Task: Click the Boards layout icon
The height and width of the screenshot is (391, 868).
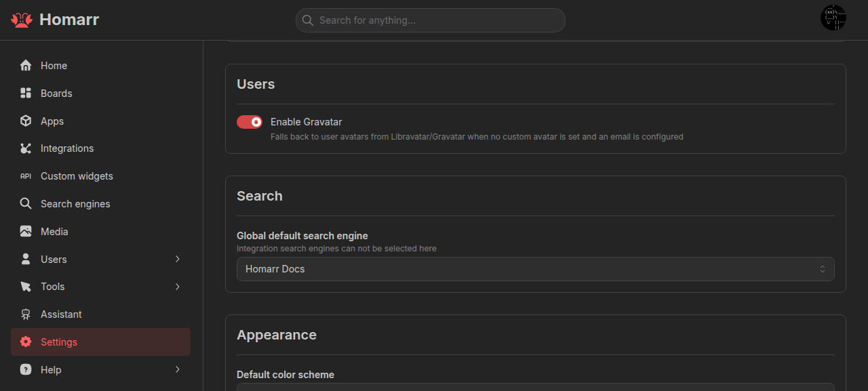Action: pos(26,94)
